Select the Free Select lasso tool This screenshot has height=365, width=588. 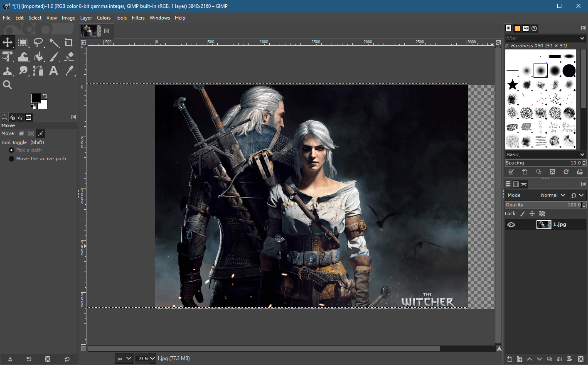click(x=38, y=42)
